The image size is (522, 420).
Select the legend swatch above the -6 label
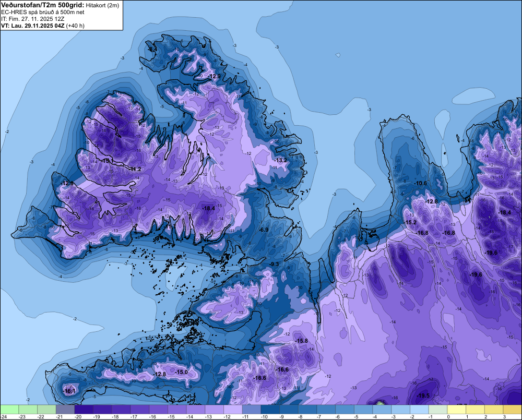coord(345,409)
